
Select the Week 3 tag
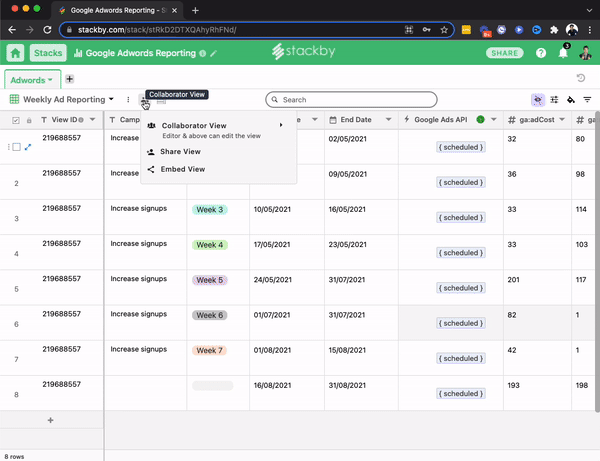point(210,210)
